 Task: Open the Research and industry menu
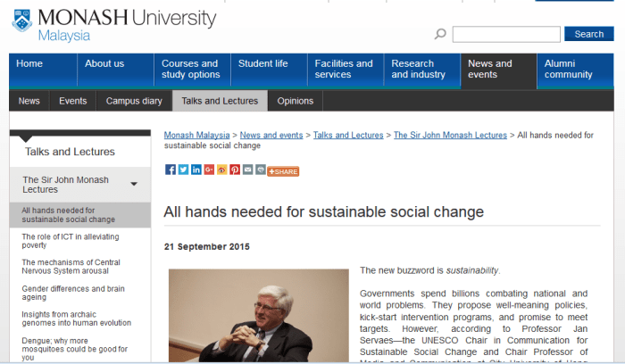click(421, 70)
